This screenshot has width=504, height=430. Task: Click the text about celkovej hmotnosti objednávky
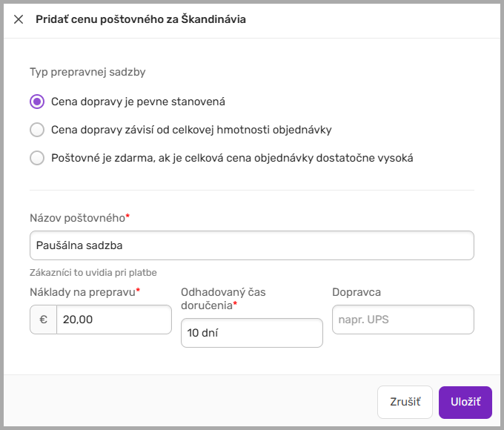click(191, 130)
